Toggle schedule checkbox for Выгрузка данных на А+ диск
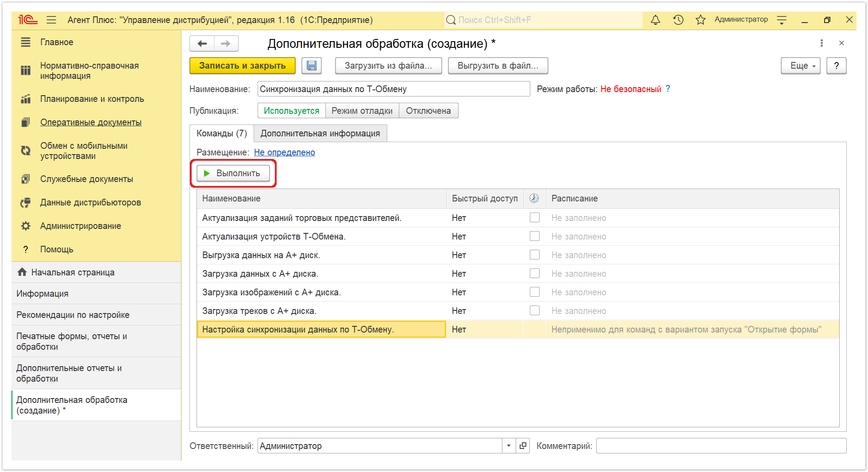868x472 pixels. (x=535, y=255)
